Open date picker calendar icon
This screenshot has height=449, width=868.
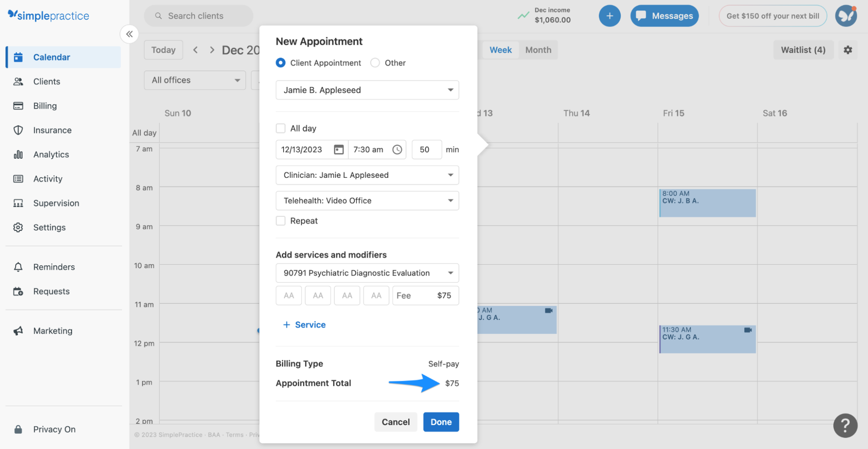(339, 150)
